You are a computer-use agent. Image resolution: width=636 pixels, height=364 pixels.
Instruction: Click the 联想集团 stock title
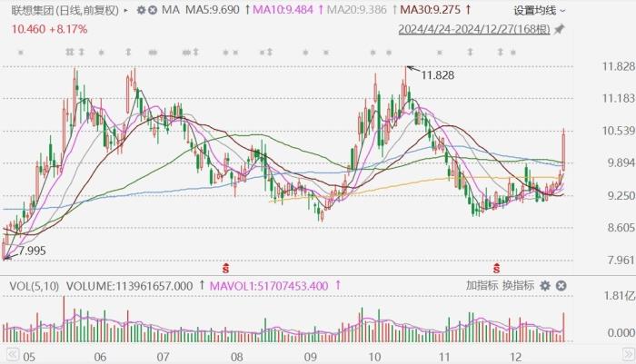coord(33,10)
